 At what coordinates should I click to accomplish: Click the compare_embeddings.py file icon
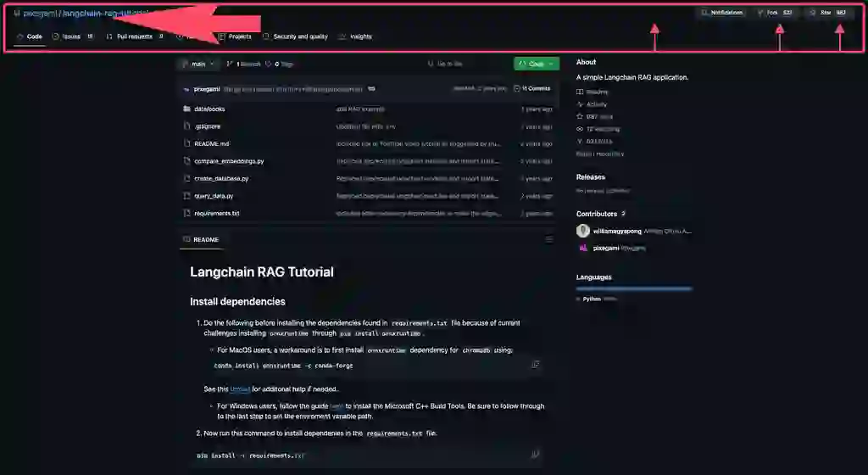[x=186, y=161]
